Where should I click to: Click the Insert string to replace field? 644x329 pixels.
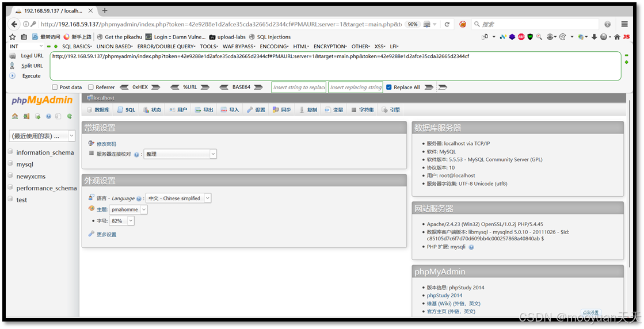[x=299, y=87]
